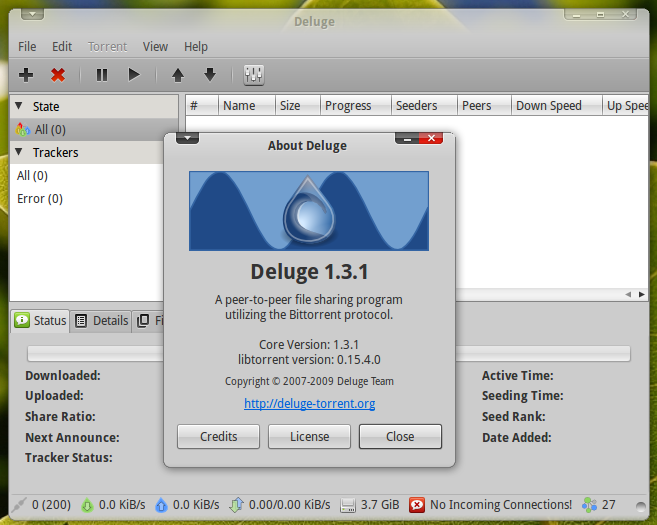Open Preferences via the mixer sliders icon
Screen dimensions: 657x525
254,75
